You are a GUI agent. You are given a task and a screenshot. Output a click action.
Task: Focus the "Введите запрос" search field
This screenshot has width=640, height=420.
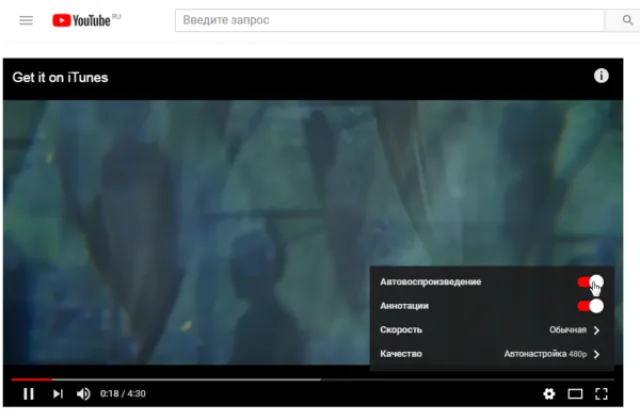pos(390,20)
